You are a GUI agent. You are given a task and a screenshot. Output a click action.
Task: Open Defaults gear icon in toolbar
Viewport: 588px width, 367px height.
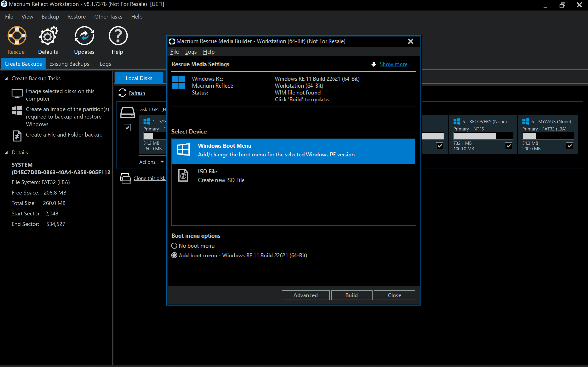[48, 36]
